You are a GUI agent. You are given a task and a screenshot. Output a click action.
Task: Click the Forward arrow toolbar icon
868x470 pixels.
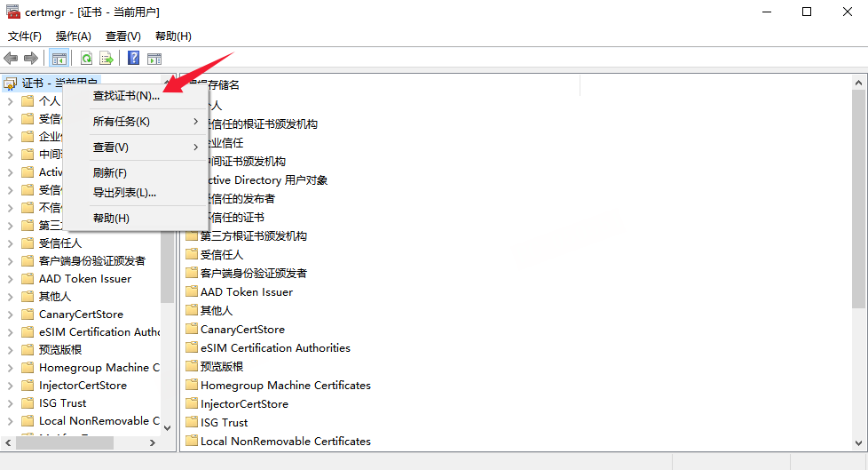(31, 59)
